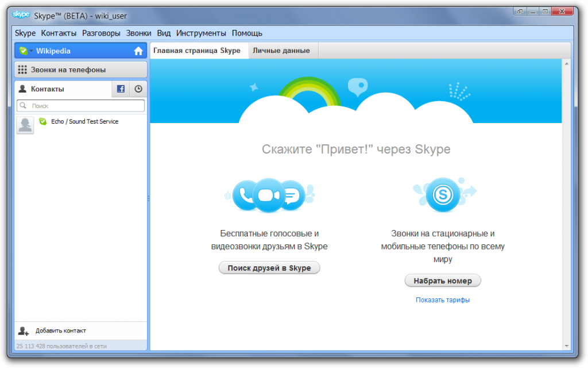The width and height of the screenshot is (588, 368).
Task: Click the call, video and chat bubbles icon
Action: (269, 195)
